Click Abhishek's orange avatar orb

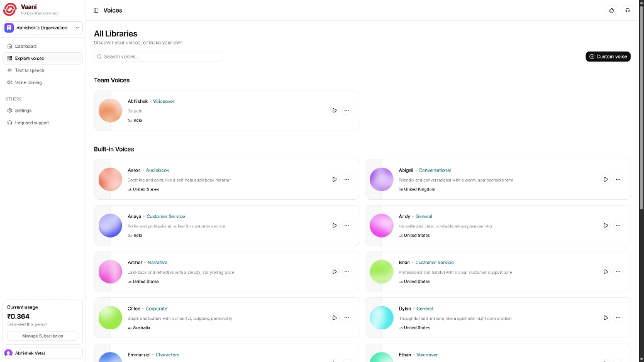(x=110, y=111)
